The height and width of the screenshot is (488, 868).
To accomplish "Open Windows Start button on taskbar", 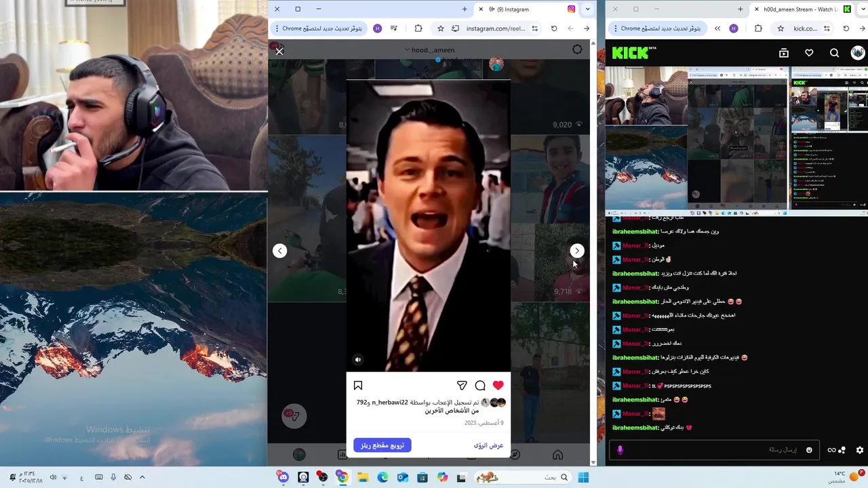I will 583,477.
